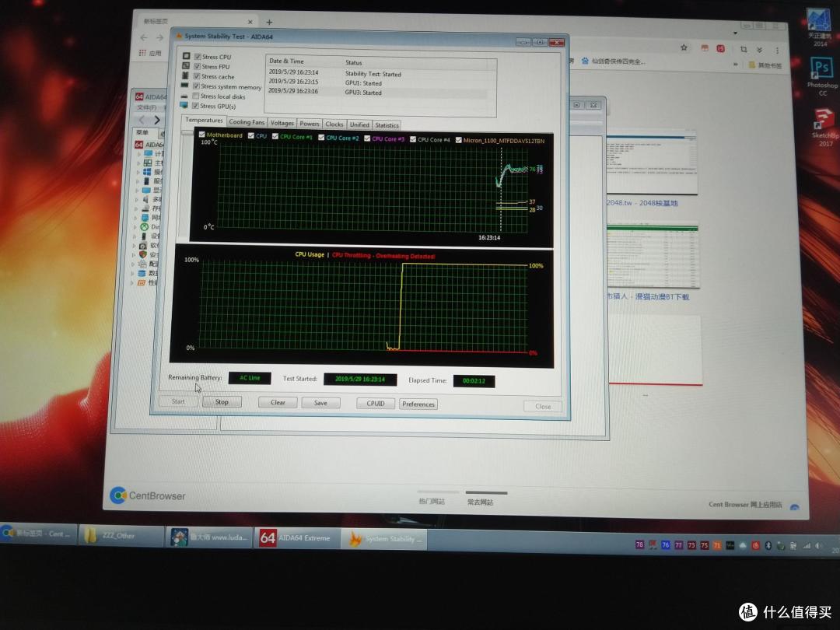This screenshot has height=630, width=840.
Task: Toggle the Micron_1100 drive temperature checkbox
Action: 459,140
